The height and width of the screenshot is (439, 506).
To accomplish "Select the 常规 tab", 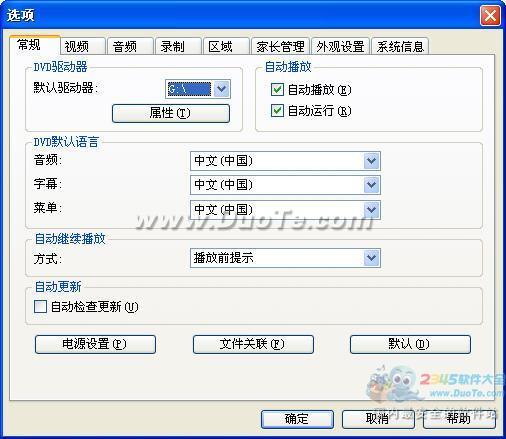I will click(x=35, y=45).
